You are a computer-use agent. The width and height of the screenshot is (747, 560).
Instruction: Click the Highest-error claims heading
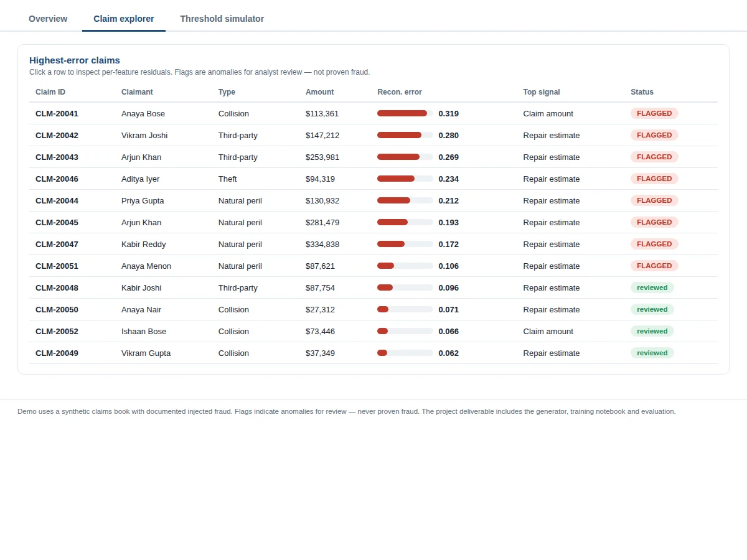[x=75, y=60]
